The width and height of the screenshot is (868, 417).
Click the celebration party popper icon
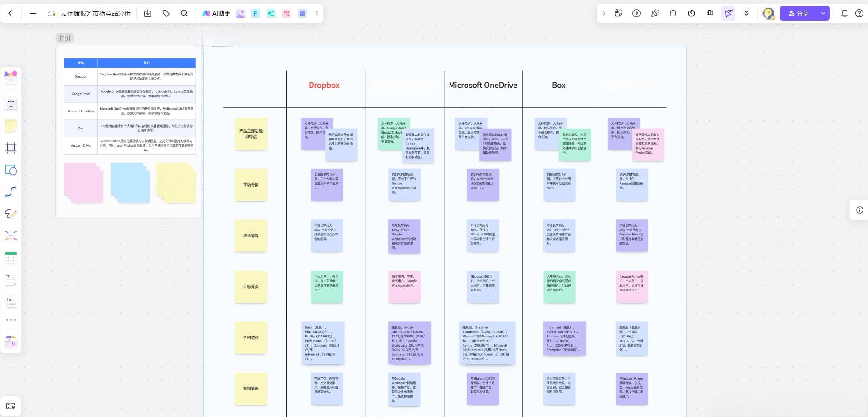(655, 13)
